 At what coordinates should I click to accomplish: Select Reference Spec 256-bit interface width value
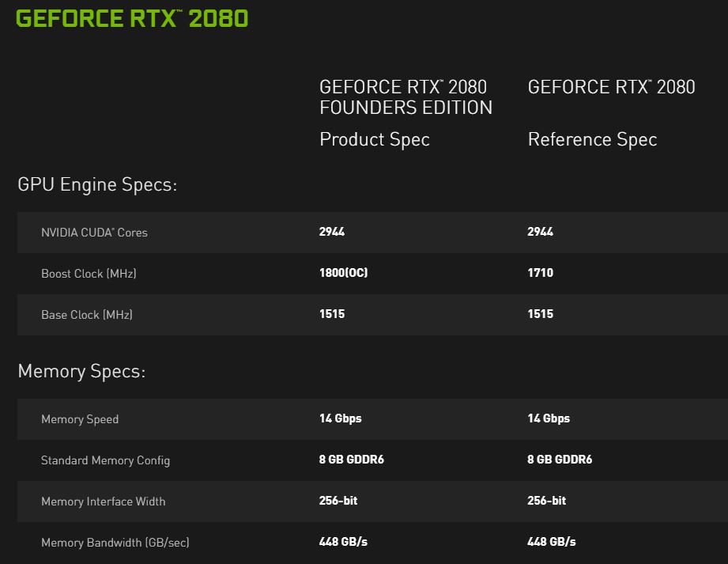[x=546, y=501]
